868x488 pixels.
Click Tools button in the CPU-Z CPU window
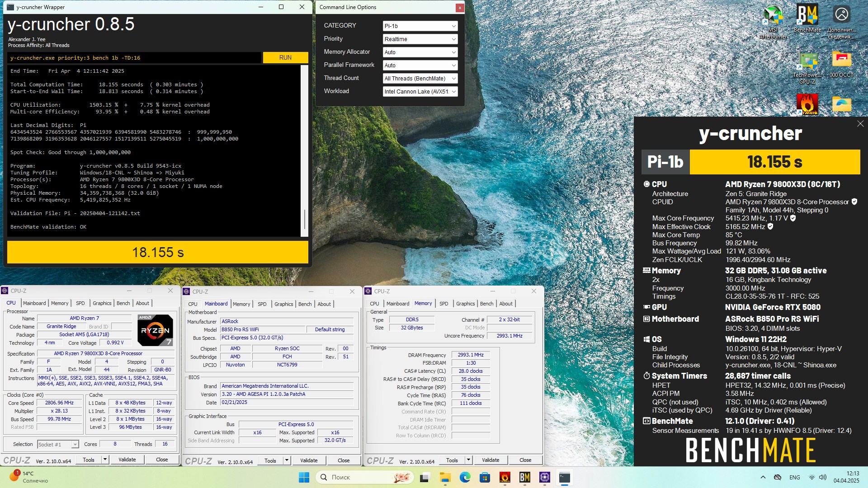[89, 460]
